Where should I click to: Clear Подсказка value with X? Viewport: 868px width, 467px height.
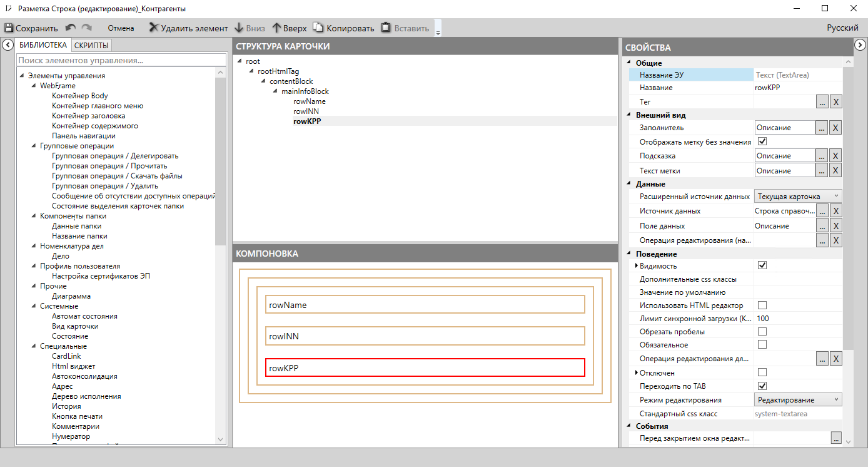(836, 156)
